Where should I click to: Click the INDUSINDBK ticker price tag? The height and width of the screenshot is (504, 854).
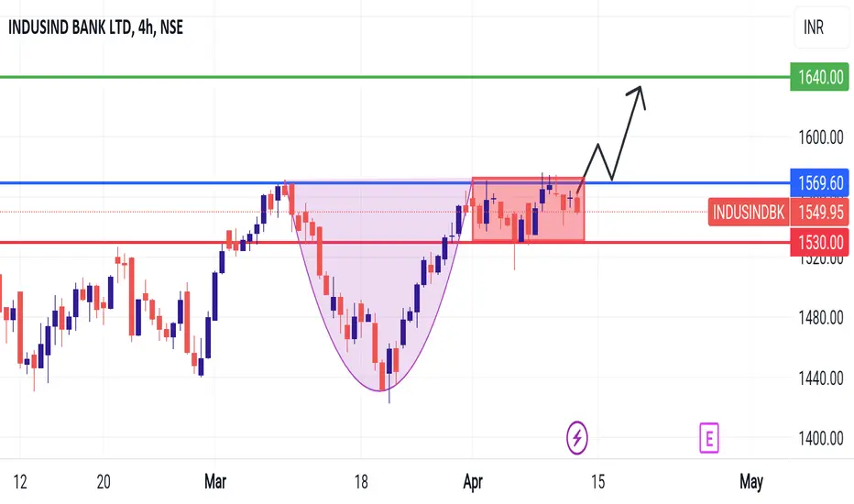pyautogui.click(x=749, y=212)
